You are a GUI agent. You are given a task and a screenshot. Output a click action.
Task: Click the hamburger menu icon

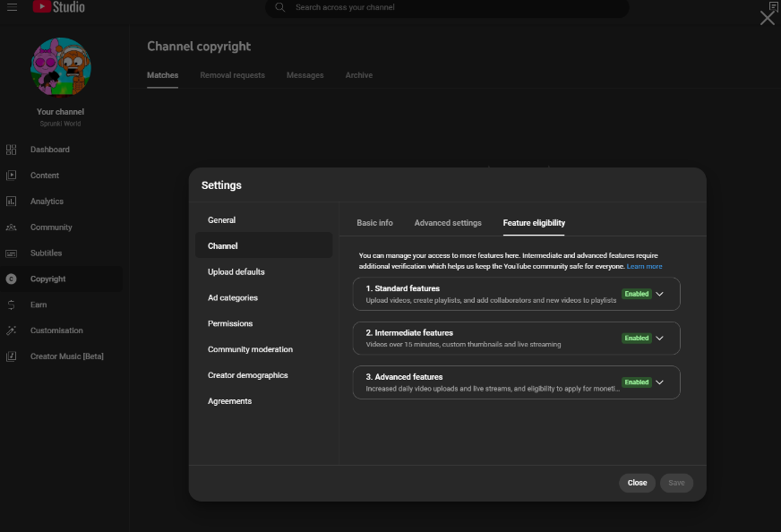point(12,7)
